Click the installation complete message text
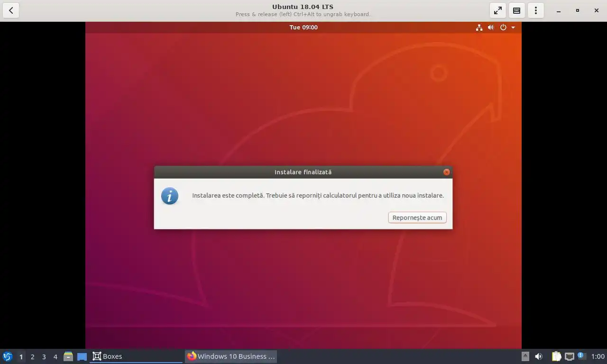The width and height of the screenshot is (607, 364). [x=318, y=195]
